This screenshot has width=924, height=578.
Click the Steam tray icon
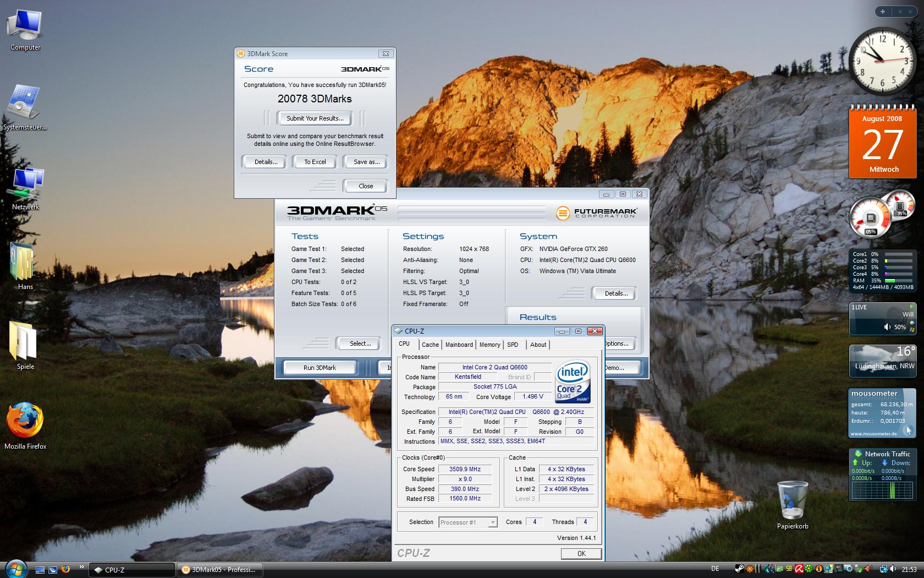[739, 569]
